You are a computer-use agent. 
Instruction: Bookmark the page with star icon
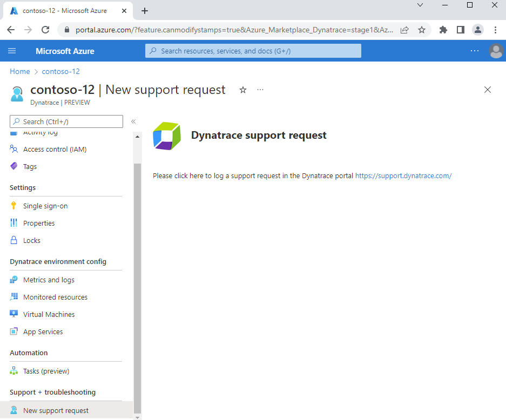(x=422, y=30)
